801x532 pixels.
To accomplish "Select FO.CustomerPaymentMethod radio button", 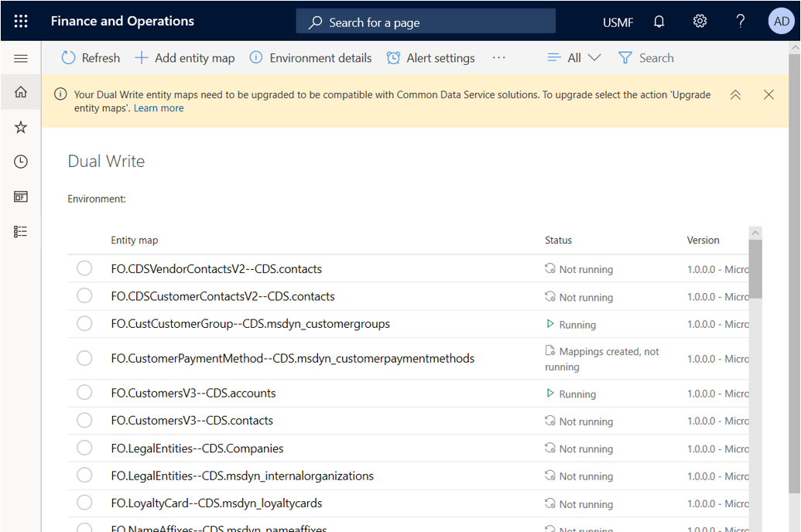I will (x=84, y=358).
